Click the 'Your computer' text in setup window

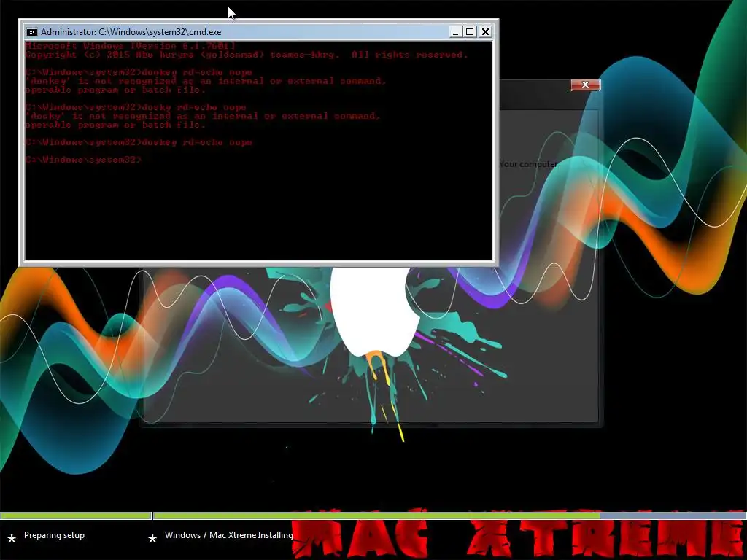pos(528,164)
